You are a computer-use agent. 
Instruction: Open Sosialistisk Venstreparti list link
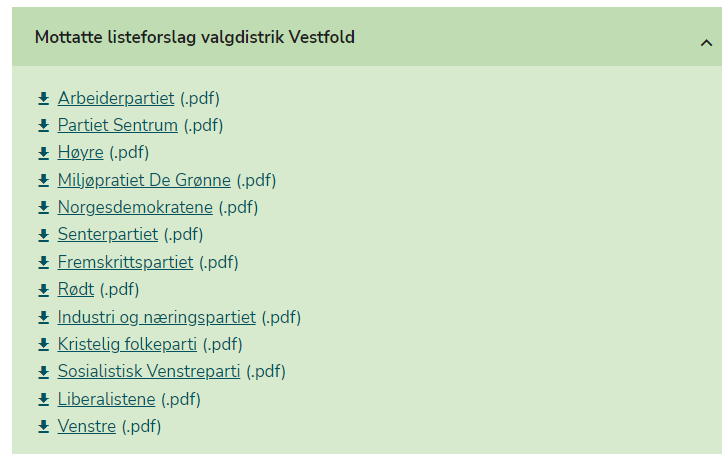pos(149,372)
